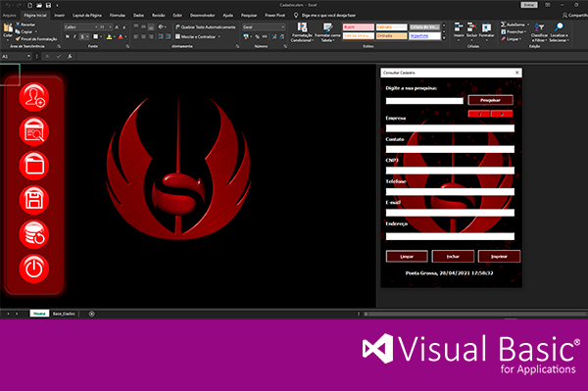This screenshot has width=588, height=392.
Task: Switch to the Inserir ribbon tab
Action: pos(59,16)
